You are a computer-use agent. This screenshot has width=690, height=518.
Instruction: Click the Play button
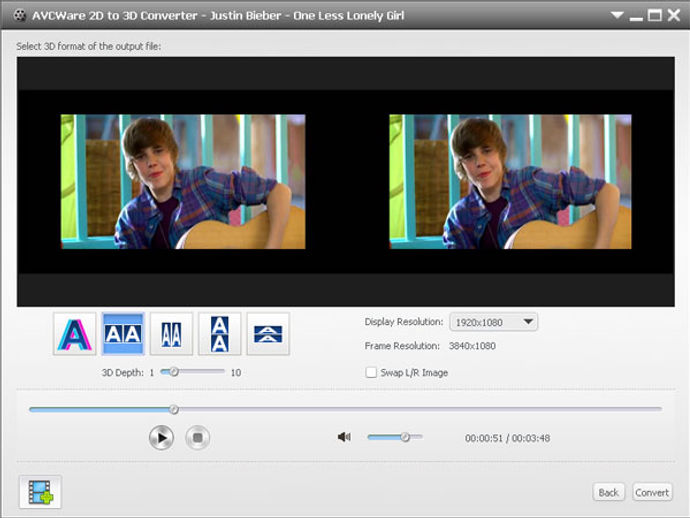pyautogui.click(x=161, y=437)
